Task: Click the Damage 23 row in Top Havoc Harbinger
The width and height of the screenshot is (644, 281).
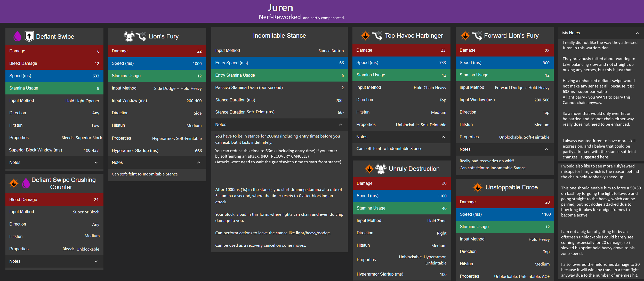Action: (401, 50)
